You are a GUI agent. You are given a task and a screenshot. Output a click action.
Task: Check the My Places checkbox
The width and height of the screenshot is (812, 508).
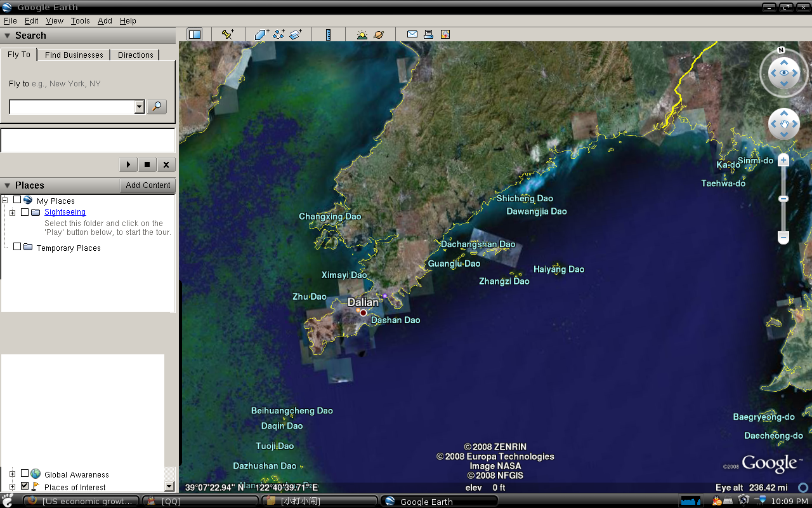tap(17, 200)
